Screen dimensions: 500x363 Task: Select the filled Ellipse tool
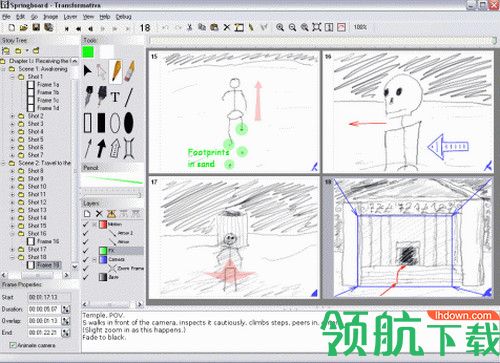pos(129,123)
